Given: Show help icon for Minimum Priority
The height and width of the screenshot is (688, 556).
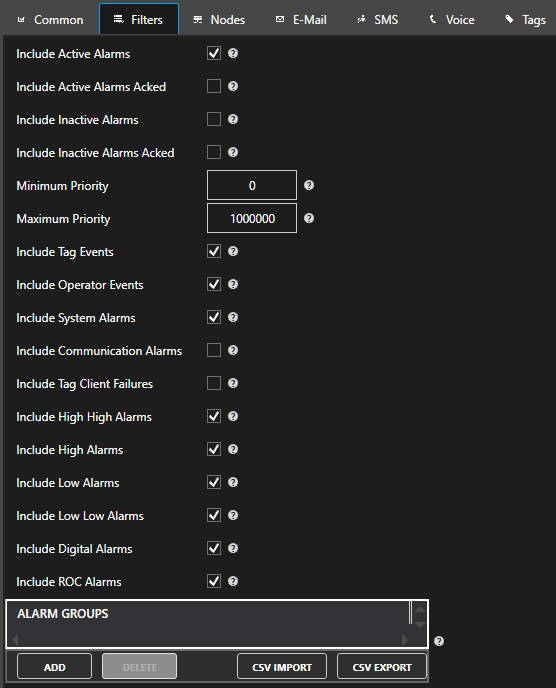Looking at the screenshot, I should tap(309, 185).
